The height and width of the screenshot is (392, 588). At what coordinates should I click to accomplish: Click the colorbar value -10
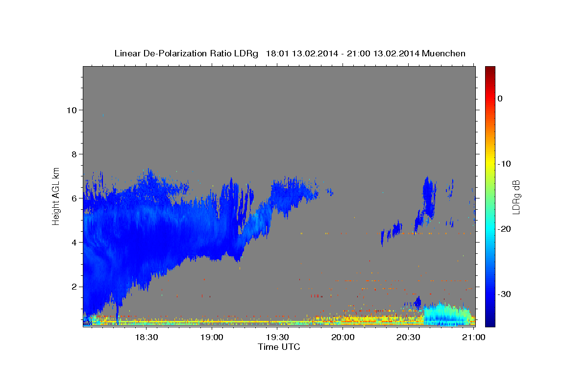point(504,164)
